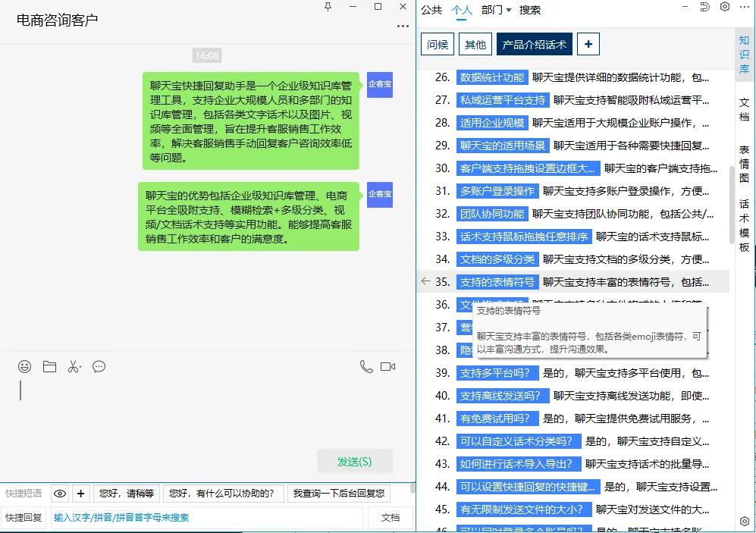Select script 可以自定义话术分类吗？
The image size is (756, 533).
click(x=519, y=441)
